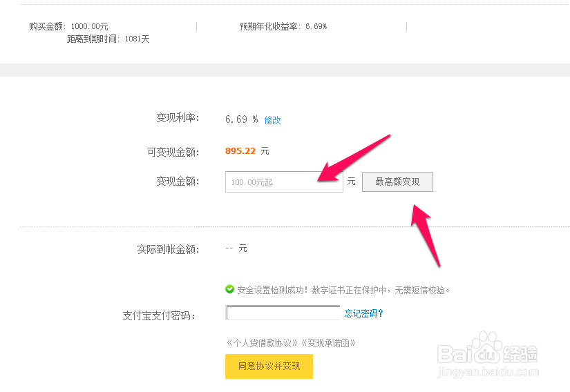Click the 实际到帐金额 label
The height and width of the screenshot is (392, 570).
click(168, 249)
